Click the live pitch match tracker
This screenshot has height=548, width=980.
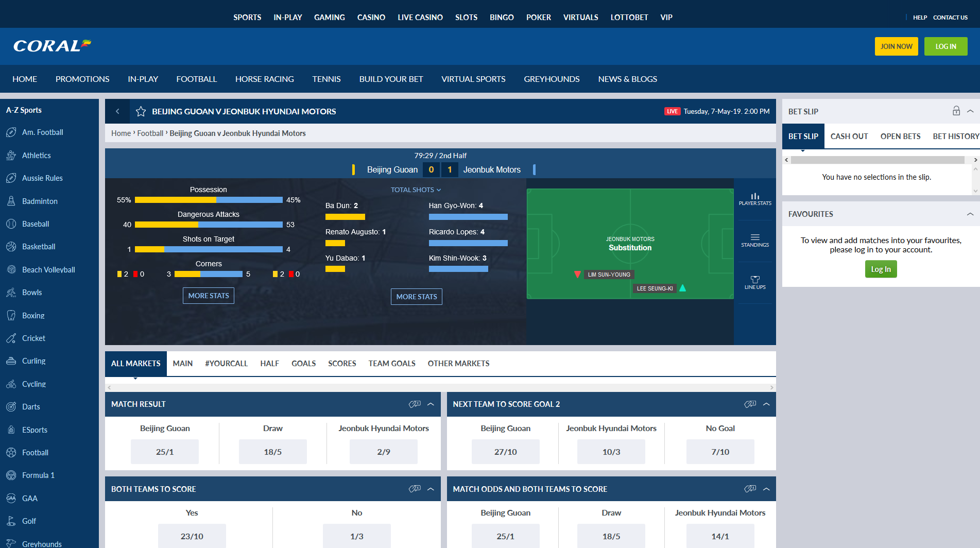coord(630,244)
